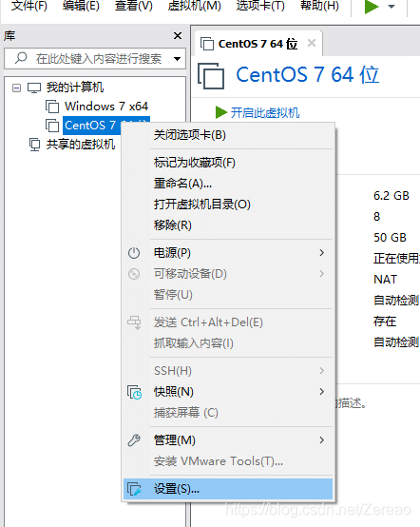This screenshot has height=527, width=420.
Task: Choose 标记为收藏项(F) in context menu
Action: 228,163
